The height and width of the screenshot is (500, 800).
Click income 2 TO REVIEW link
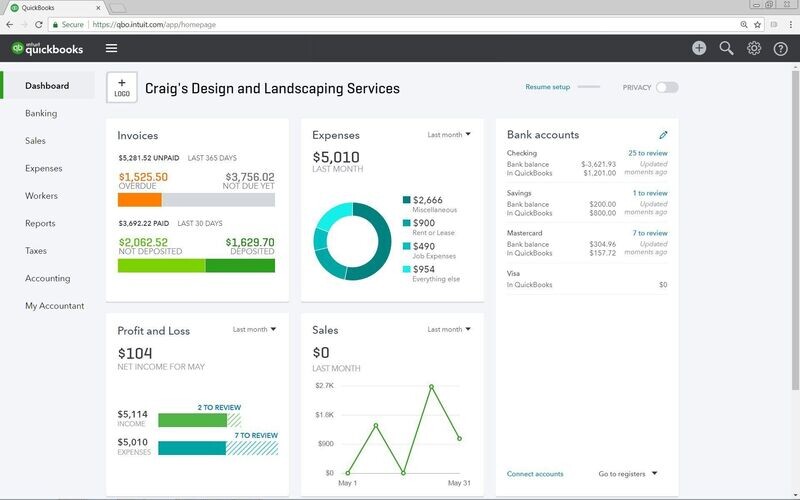click(219, 408)
